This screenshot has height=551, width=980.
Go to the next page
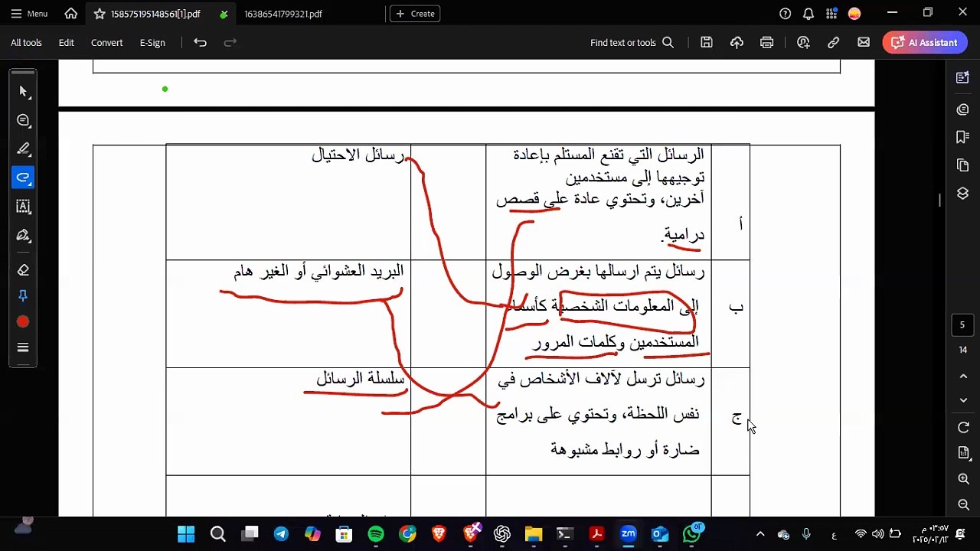(x=963, y=400)
